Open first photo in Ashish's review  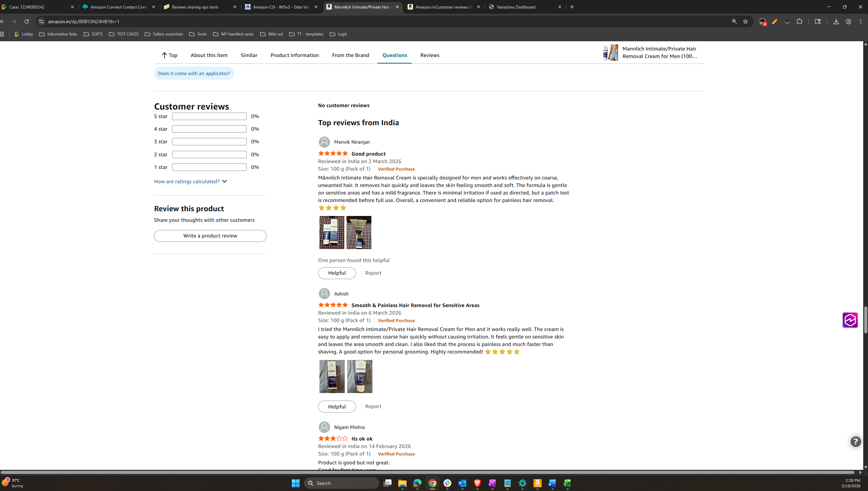(332, 376)
